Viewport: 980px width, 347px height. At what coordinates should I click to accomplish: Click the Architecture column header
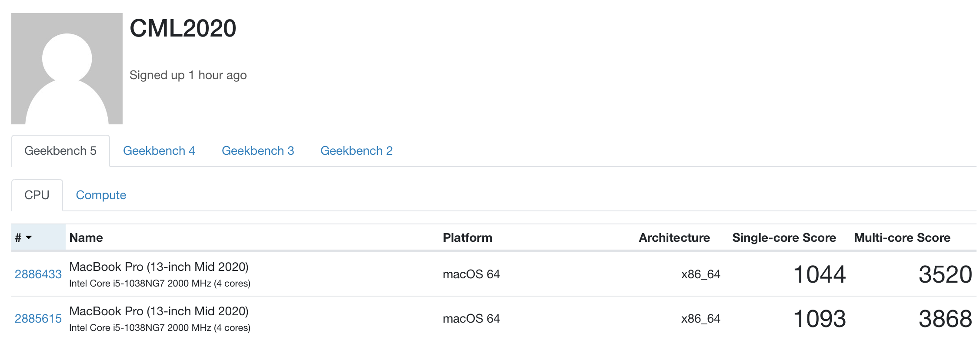[x=674, y=238]
